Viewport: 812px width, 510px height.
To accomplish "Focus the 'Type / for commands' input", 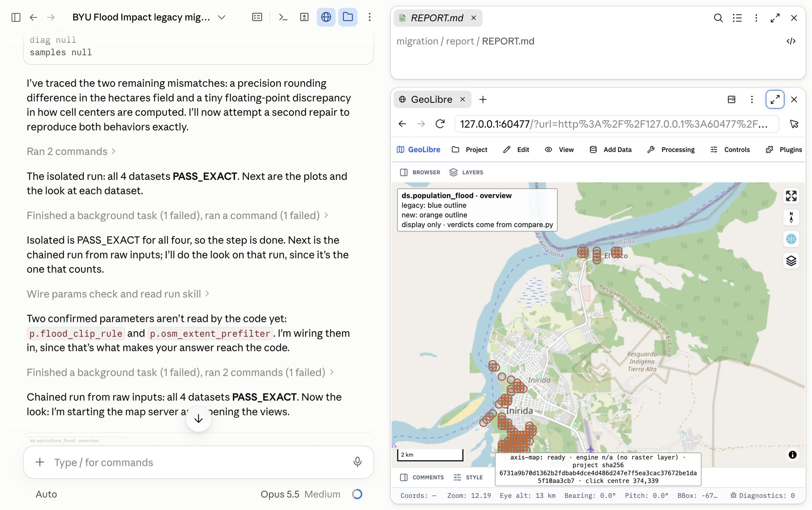I will (199, 463).
